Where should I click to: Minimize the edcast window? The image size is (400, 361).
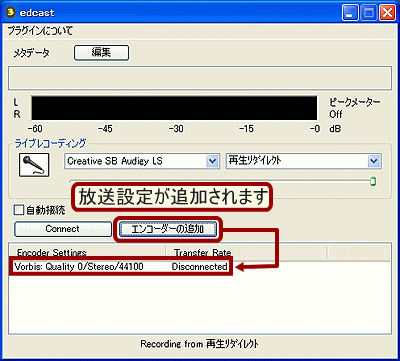pyautogui.click(x=350, y=14)
